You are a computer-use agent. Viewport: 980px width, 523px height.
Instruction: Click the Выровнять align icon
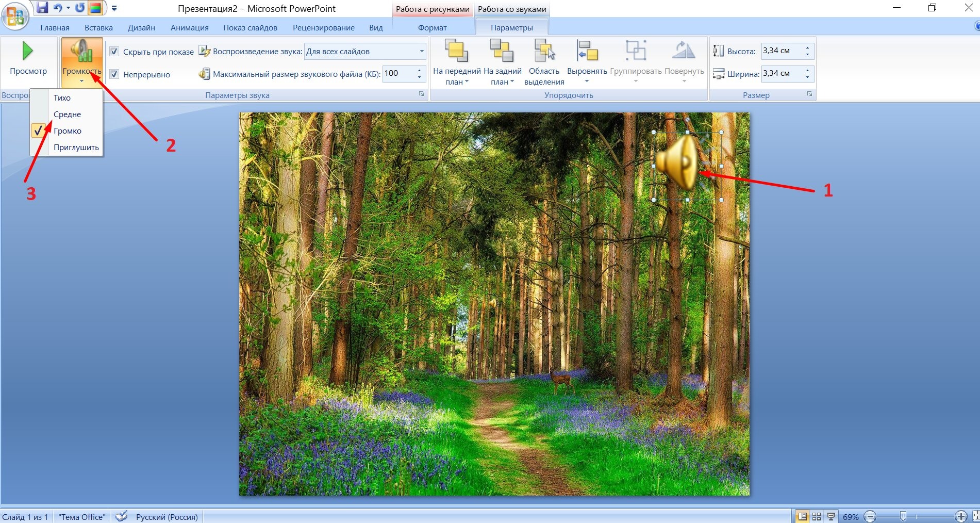coord(587,51)
